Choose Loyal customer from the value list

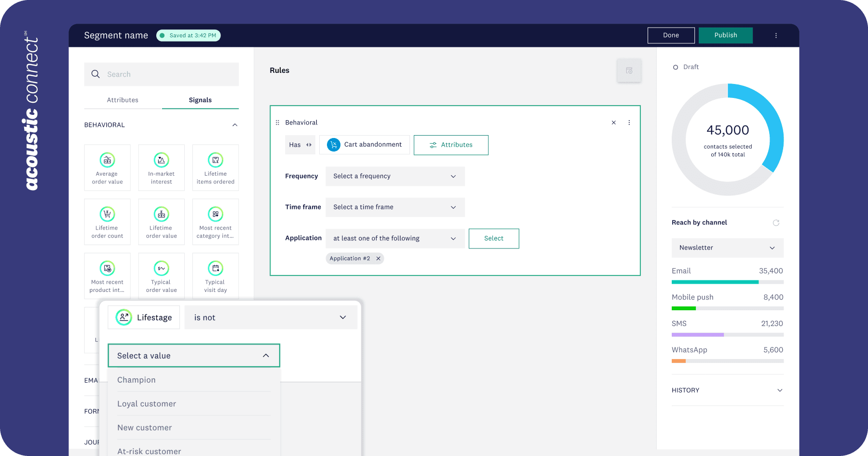pyautogui.click(x=147, y=403)
